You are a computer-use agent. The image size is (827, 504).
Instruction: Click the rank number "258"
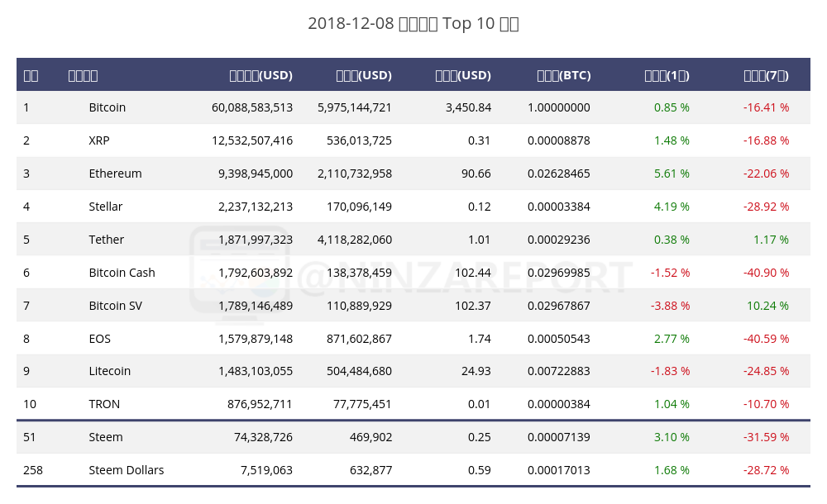[33, 470]
